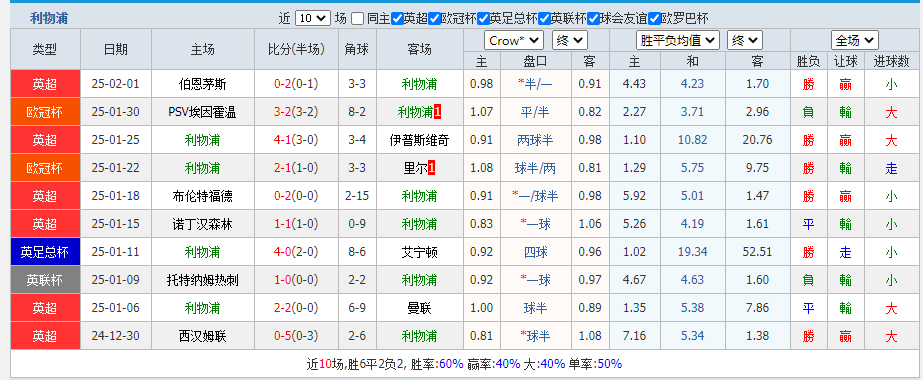Click the 球半/两 handicap cell
This screenshot has width=923, height=380.
coord(535,169)
